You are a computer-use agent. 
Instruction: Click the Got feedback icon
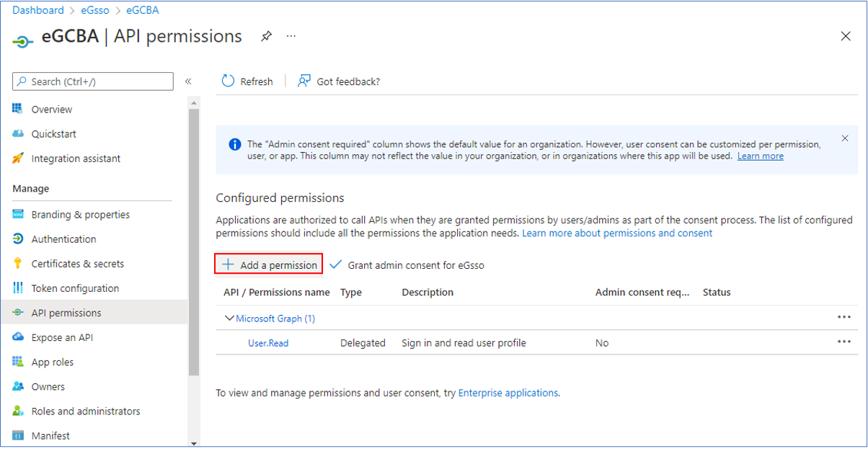click(x=304, y=81)
